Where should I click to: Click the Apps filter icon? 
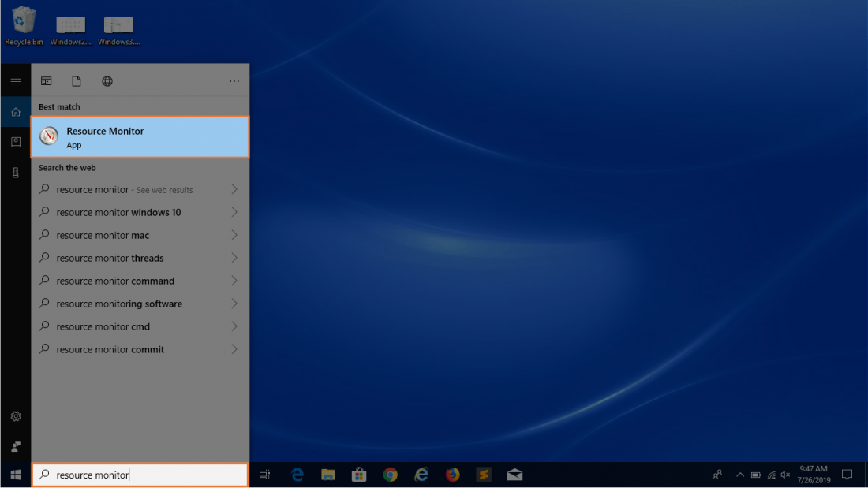(x=47, y=81)
